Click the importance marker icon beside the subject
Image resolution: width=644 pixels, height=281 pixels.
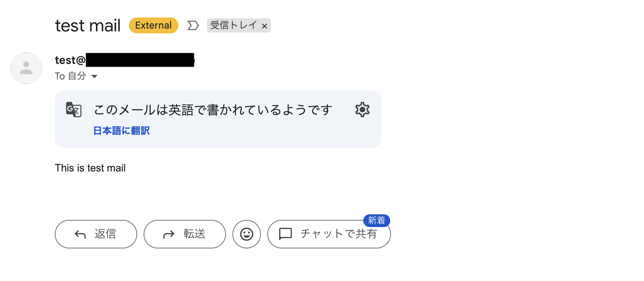point(193,25)
